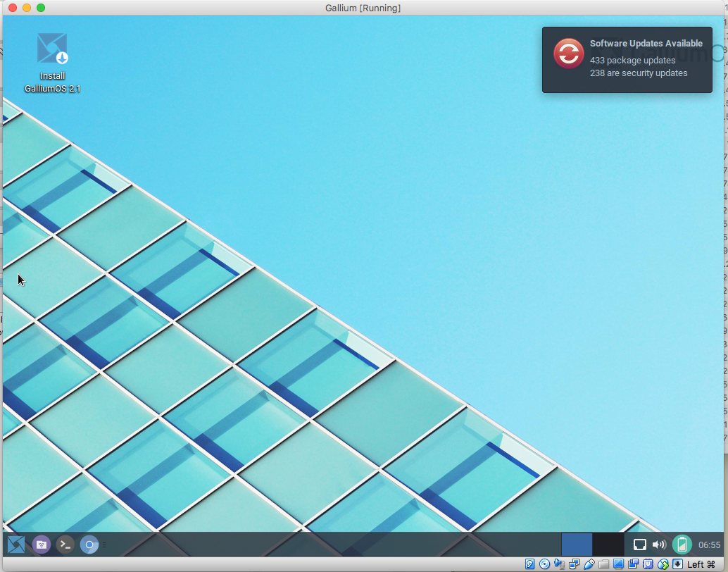Switch to the second dark workspace
Viewport: 728px width, 572px height.
[x=608, y=545]
